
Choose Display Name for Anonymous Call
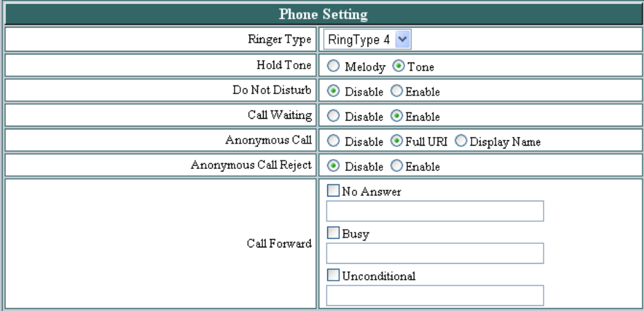[x=462, y=141]
